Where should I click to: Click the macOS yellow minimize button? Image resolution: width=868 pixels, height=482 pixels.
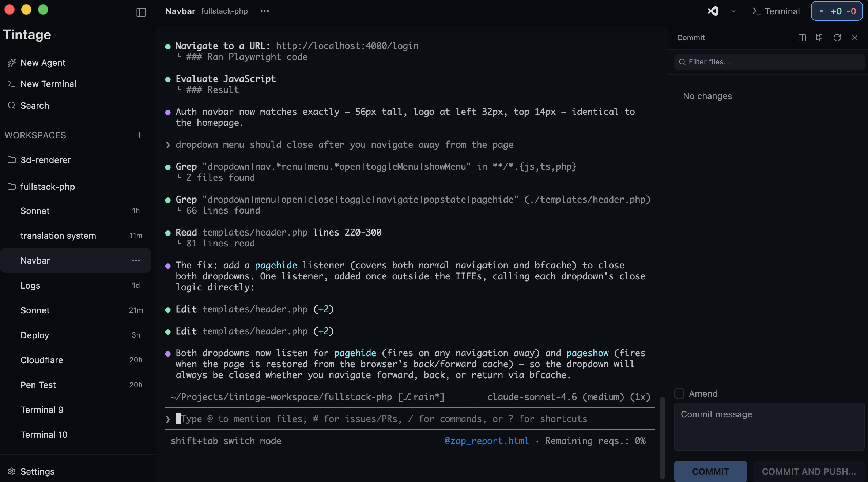tap(26, 10)
